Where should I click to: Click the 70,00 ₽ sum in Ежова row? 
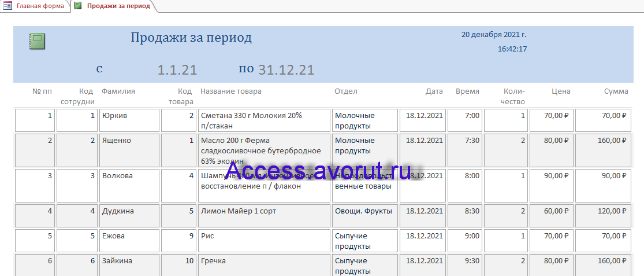pyautogui.click(x=604, y=241)
